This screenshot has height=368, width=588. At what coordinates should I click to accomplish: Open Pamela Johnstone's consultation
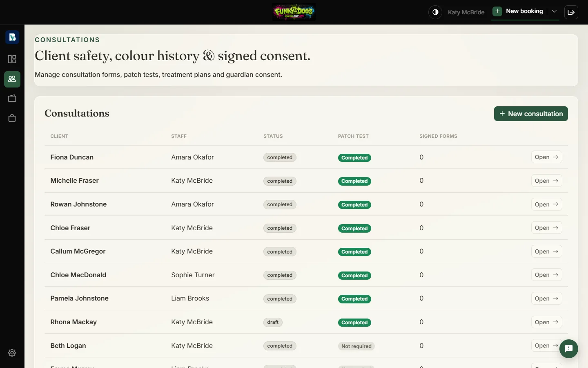coord(546,298)
